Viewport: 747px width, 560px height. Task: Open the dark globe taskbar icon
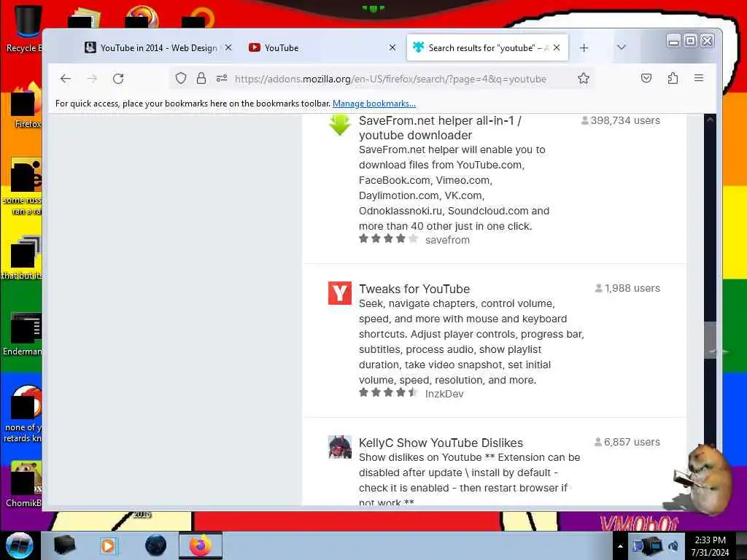coord(155,545)
